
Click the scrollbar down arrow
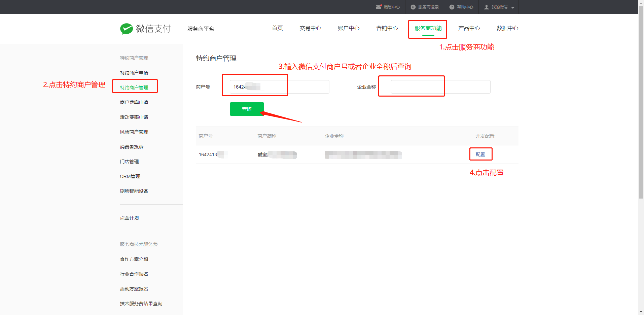point(641,312)
